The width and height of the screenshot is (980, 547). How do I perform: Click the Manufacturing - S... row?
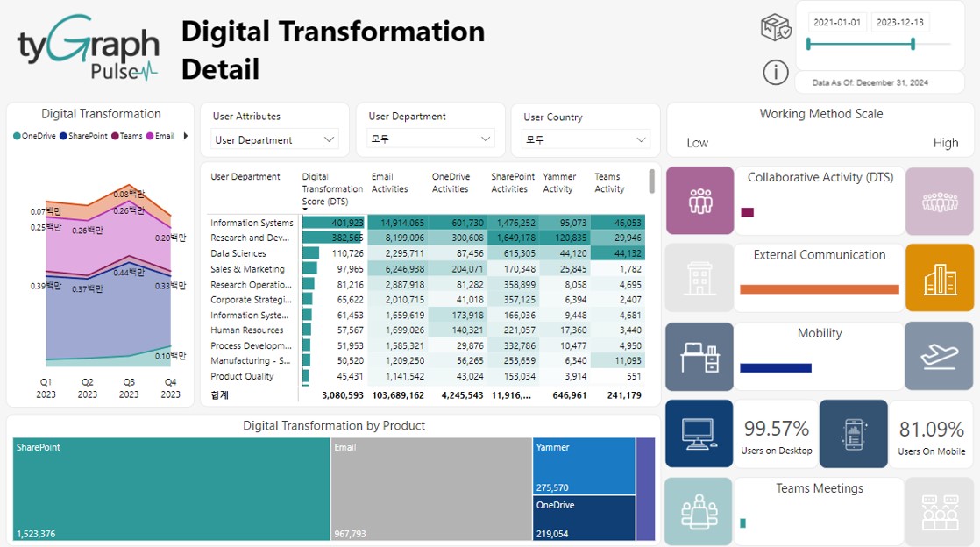[x=426, y=360]
